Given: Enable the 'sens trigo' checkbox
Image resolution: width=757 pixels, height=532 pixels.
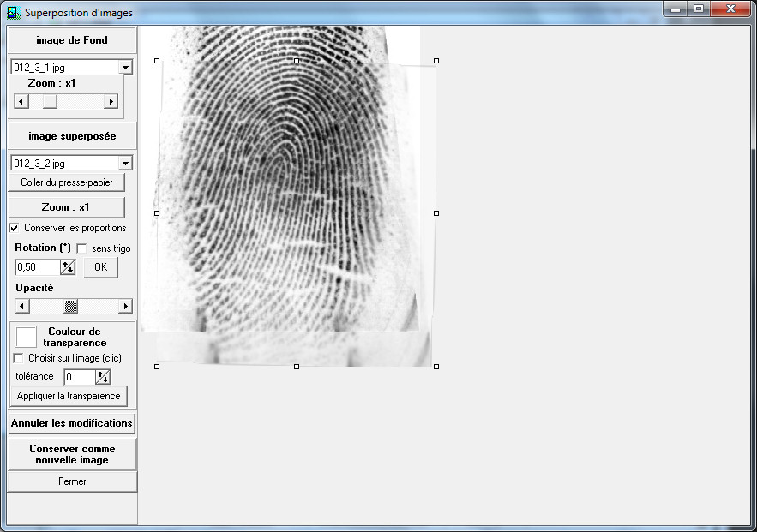Looking at the screenshot, I should (x=81, y=248).
